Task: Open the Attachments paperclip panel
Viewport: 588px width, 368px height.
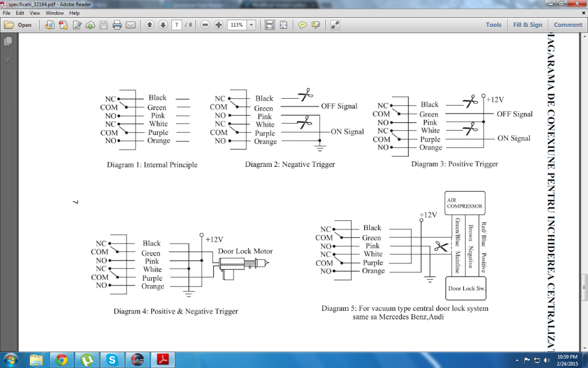Action: click(x=7, y=59)
